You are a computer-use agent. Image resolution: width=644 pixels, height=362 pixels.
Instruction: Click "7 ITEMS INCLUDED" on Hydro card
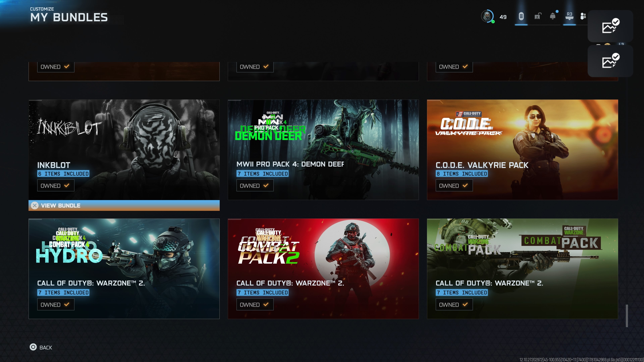pos(63,293)
